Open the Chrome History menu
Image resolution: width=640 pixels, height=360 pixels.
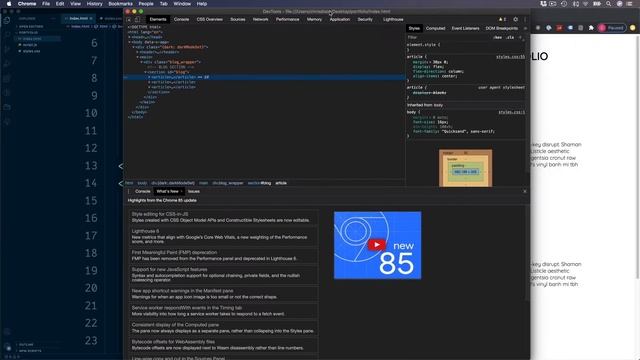94,4
